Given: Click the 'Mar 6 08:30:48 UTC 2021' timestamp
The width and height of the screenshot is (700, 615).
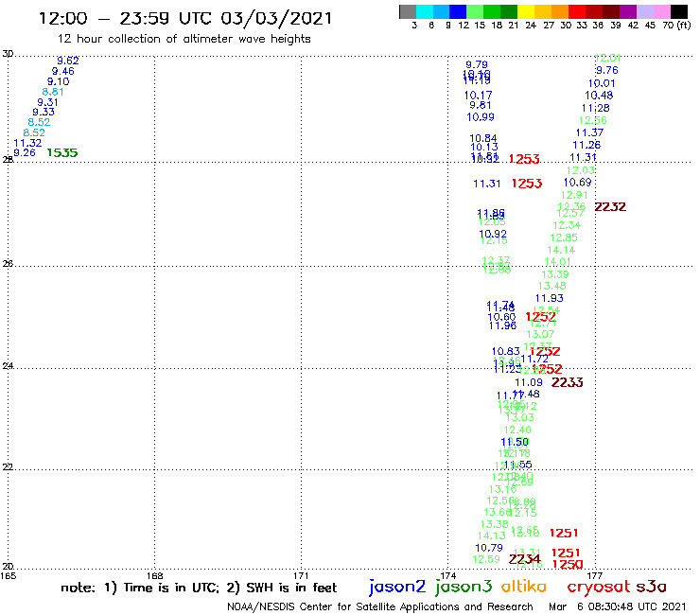Looking at the screenshot, I should coord(617,606).
